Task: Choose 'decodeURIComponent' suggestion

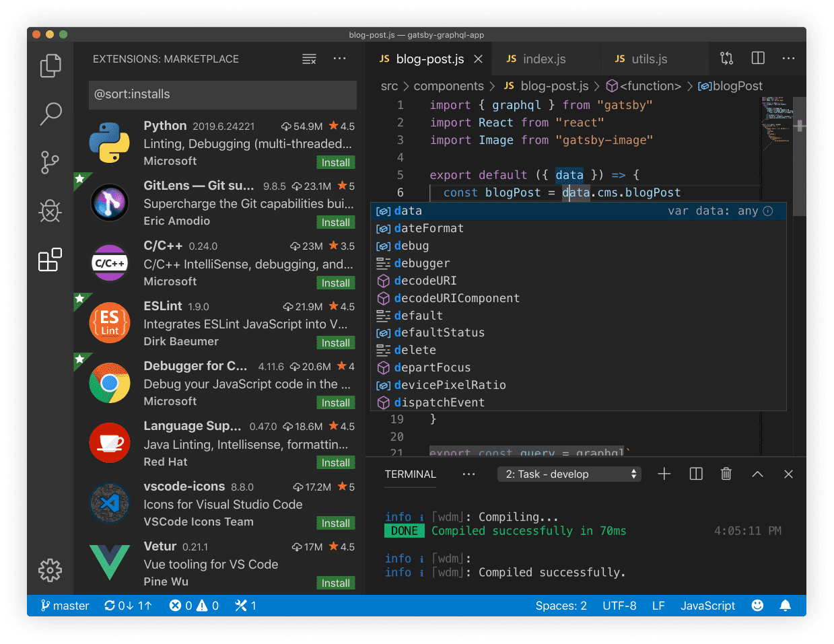Action: tap(578, 298)
